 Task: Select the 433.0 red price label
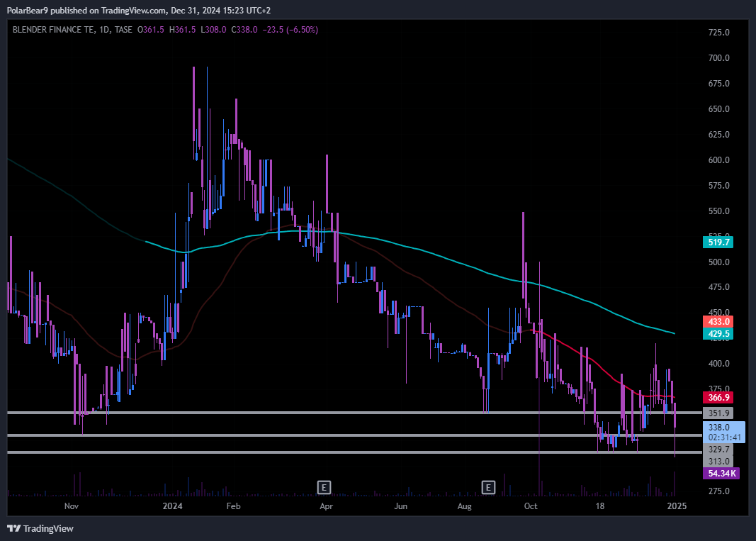(x=718, y=322)
